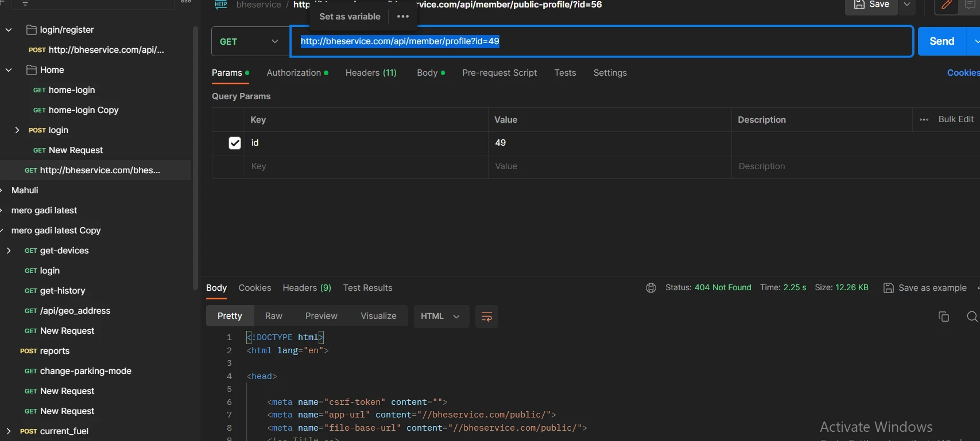This screenshot has width=980, height=441.
Task: Open the Pre-request Script tab
Action: click(499, 73)
